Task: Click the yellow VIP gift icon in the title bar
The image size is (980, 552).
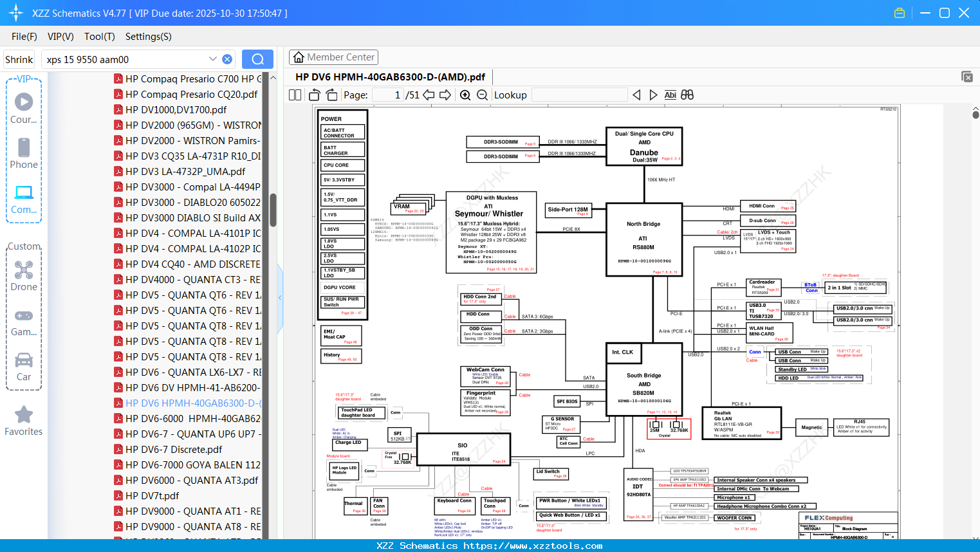Action: click(900, 13)
